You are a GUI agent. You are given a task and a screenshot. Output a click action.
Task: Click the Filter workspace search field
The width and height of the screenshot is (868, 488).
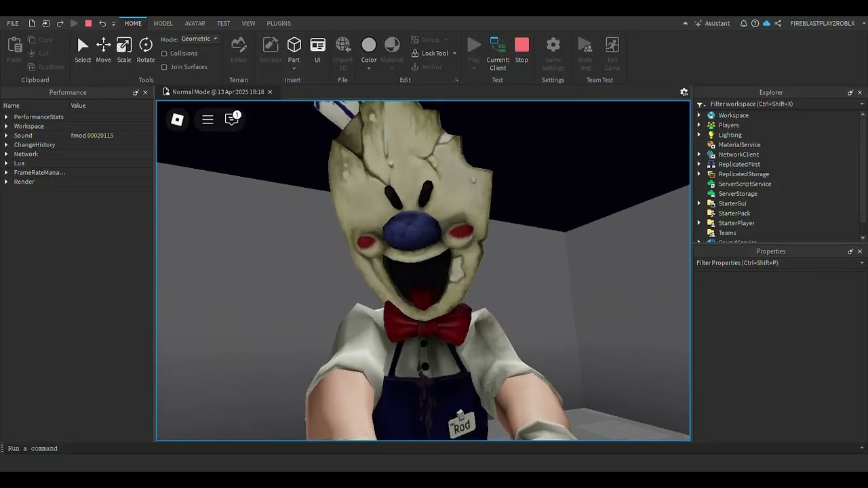click(x=780, y=104)
